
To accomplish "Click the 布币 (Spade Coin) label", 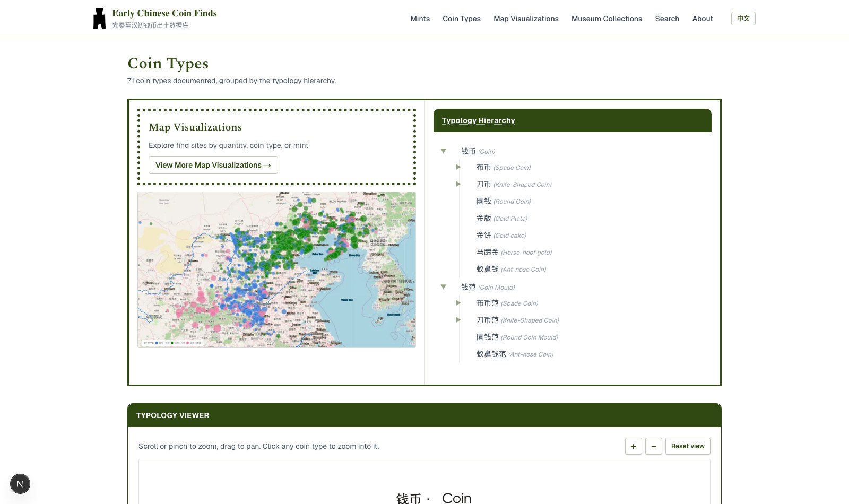I will coord(504,167).
